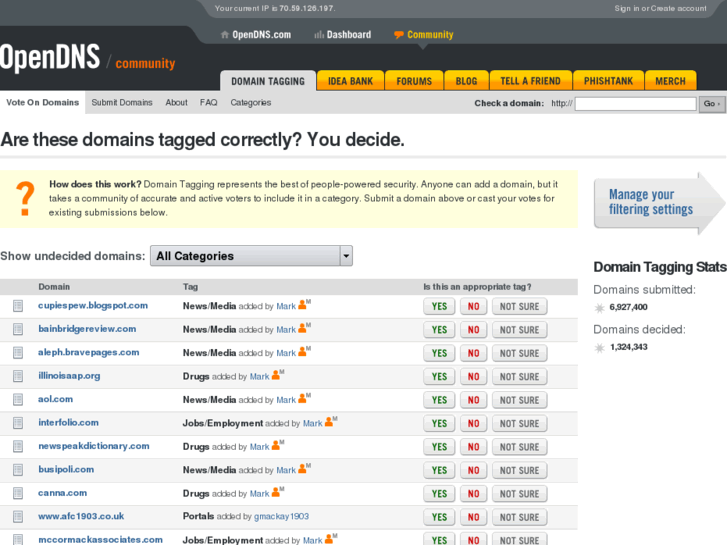Open the interfolio.com domain link
This screenshot has height=545, width=727.
pos(68,423)
